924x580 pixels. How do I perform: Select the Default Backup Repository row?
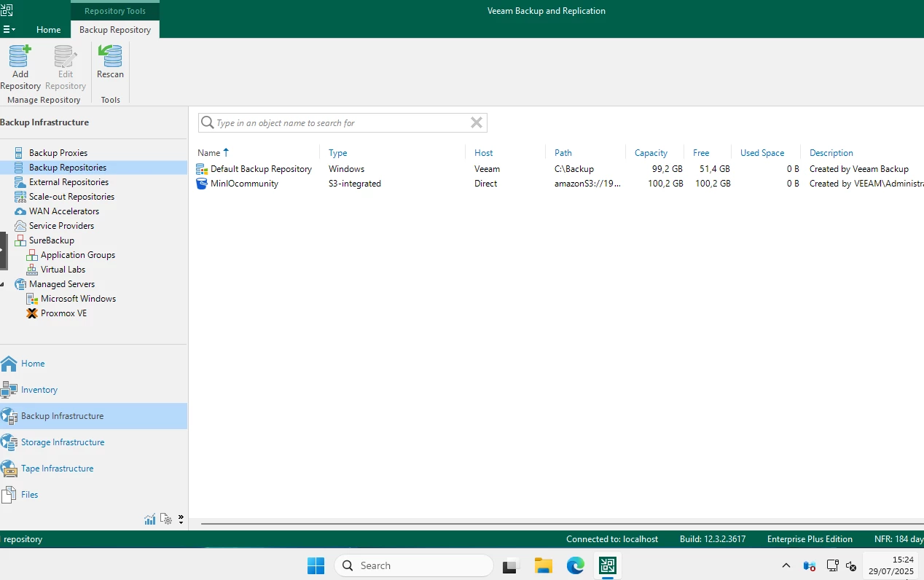(559, 169)
